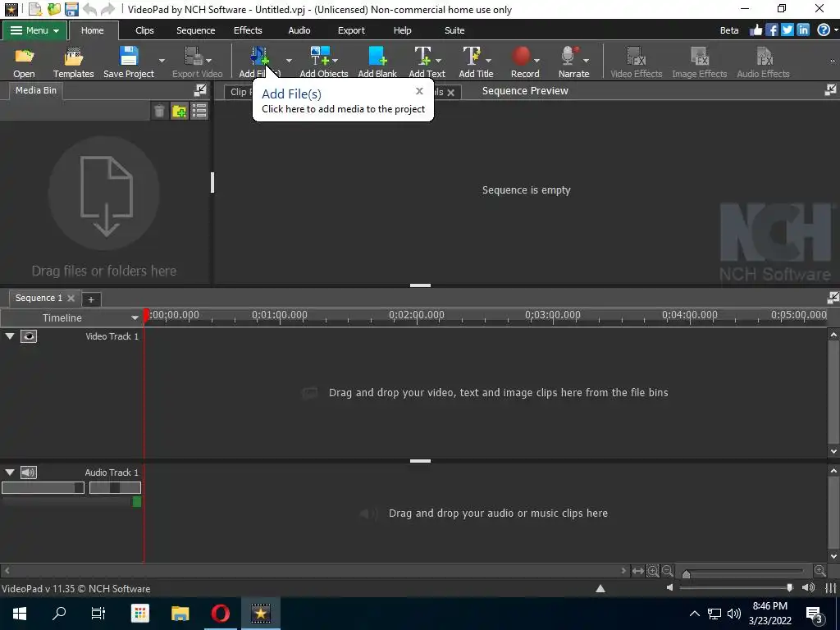Expand the Narrate dropdown arrow
Screen dimensions: 840x630
(x=586, y=61)
